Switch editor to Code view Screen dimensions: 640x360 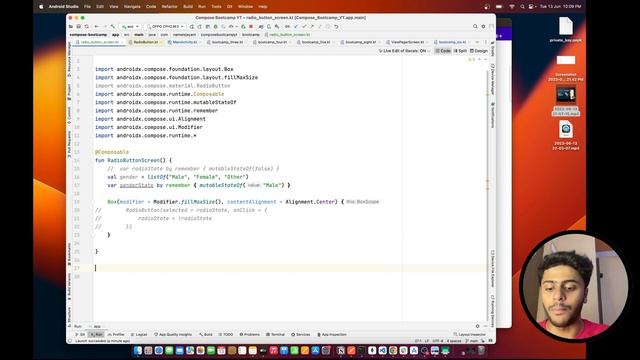(443, 51)
